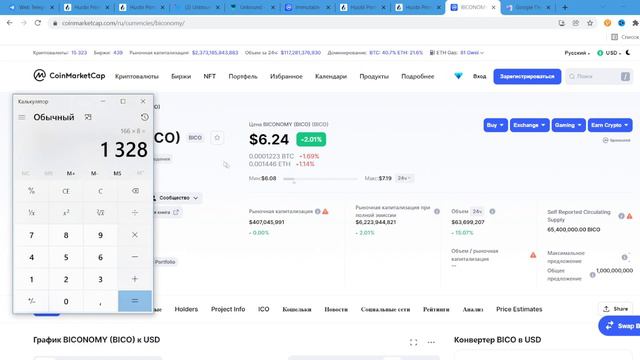The height and width of the screenshot is (360, 640).
Task: Click calculator digit 9
Action: [x=100, y=235]
